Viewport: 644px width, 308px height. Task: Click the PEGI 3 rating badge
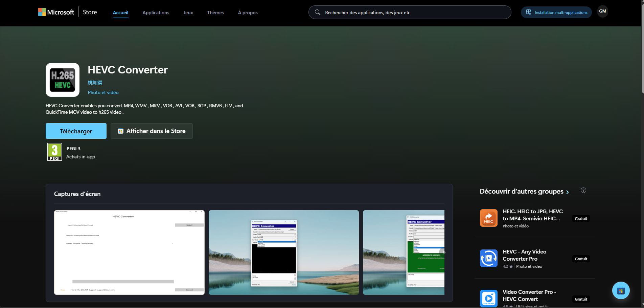coord(54,152)
